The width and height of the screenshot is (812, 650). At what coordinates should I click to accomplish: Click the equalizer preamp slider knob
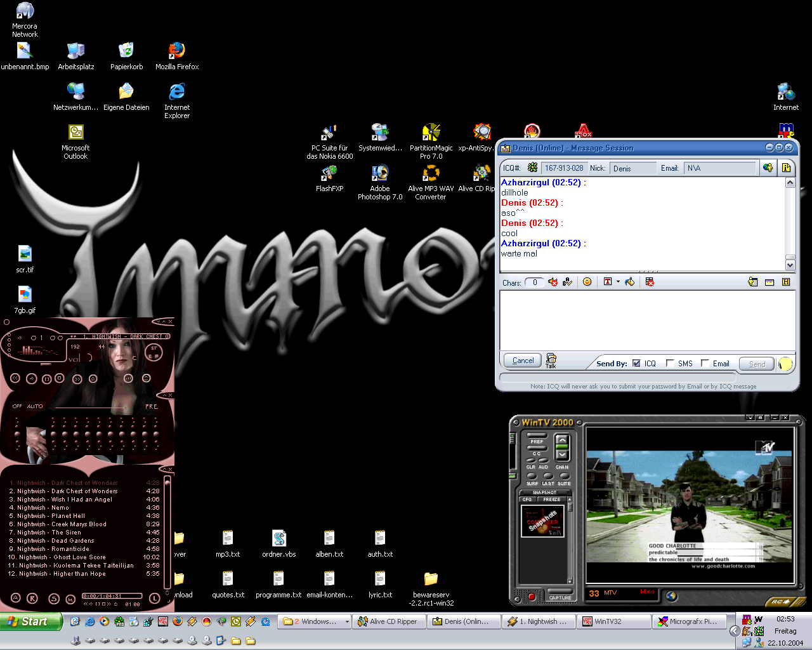tap(17, 435)
